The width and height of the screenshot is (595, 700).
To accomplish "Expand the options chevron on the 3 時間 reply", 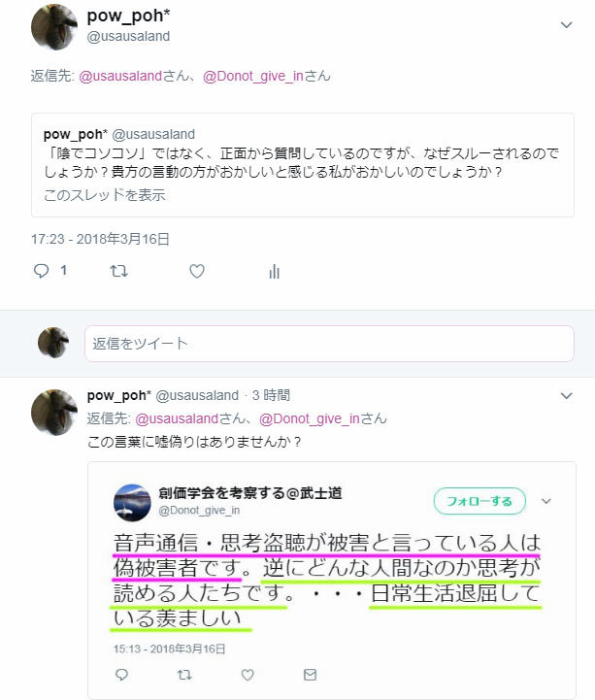I will tap(566, 395).
